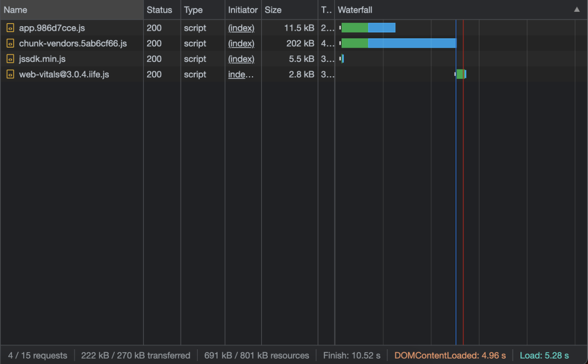588x364 pixels.
Task: Click the script type cell for app.986d7cce.js
Action: coord(195,28)
